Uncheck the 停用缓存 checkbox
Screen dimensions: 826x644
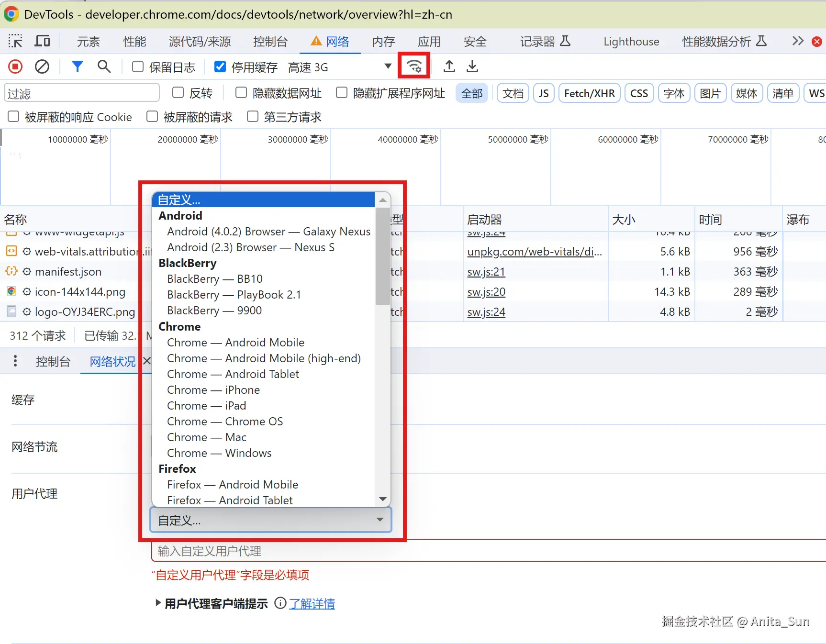point(220,67)
